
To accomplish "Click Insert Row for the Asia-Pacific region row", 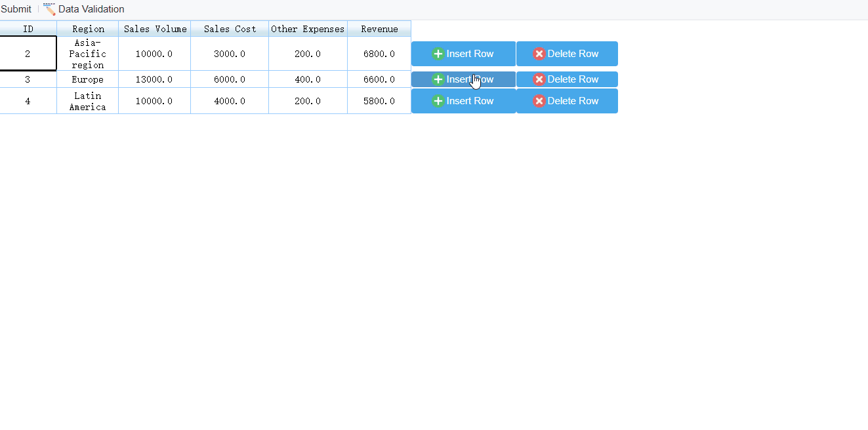I will click(463, 54).
